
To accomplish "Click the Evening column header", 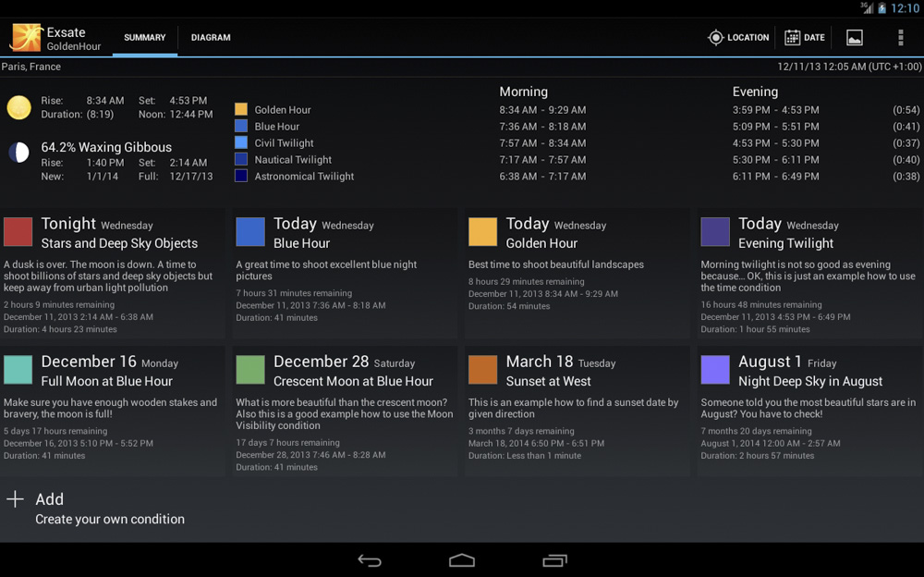I will tap(755, 92).
